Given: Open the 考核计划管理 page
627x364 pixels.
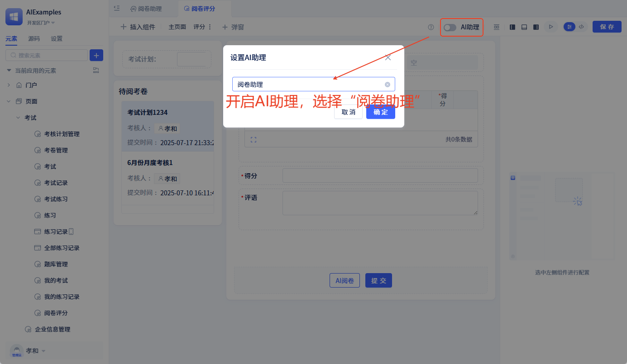Looking at the screenshot, I should click(62, 134).
